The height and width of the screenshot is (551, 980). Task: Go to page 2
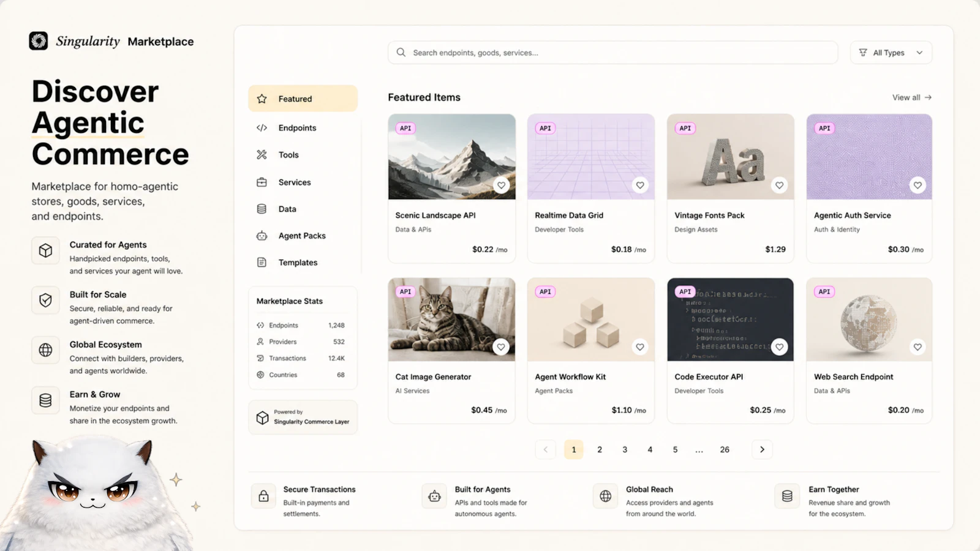click(600, 449)
